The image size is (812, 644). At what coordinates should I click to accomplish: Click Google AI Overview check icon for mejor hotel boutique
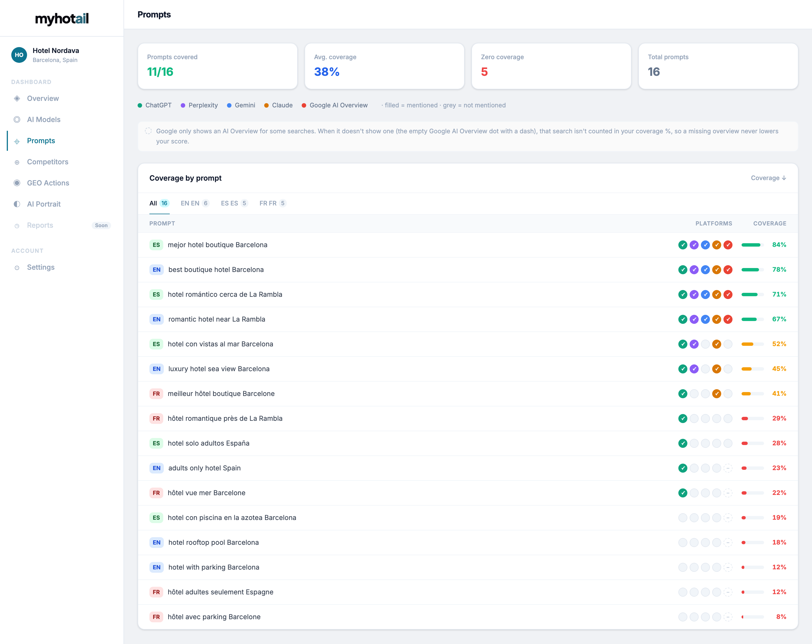[x=728, y=245]
